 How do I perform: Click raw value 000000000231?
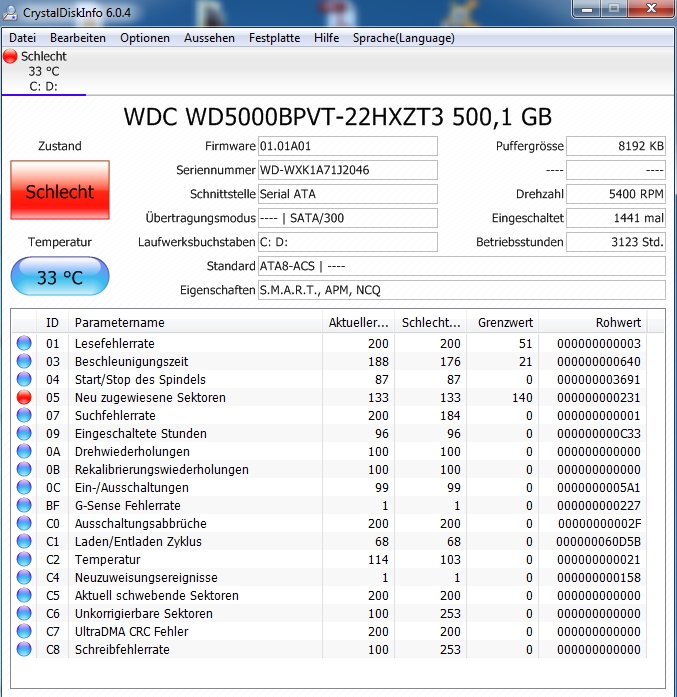coord(598,397)
